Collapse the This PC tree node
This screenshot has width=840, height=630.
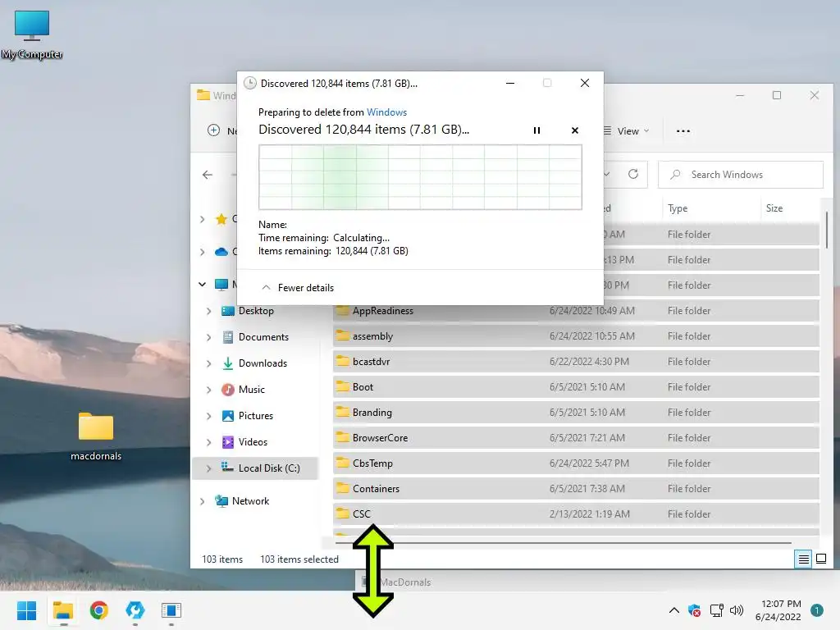click(202, 285)
